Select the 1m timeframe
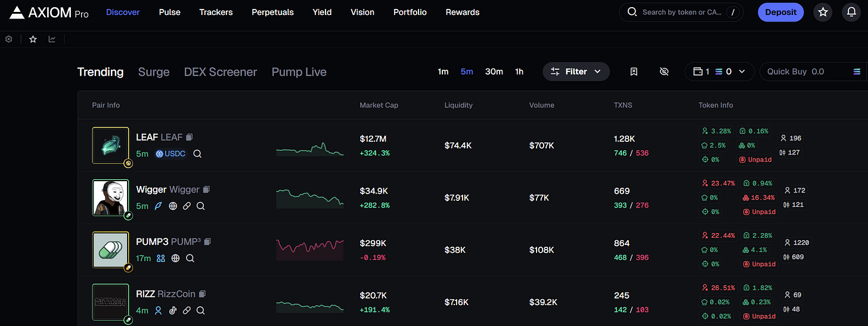The height and width of the screenshot is (326, 868). click(443, 72)
